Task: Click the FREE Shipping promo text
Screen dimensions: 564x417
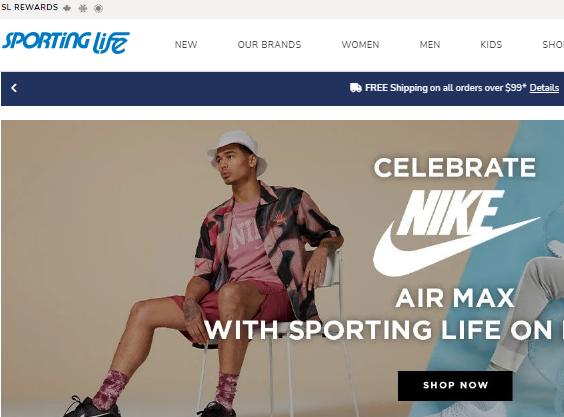Action: pyautogui.click(x=446, y=88)
